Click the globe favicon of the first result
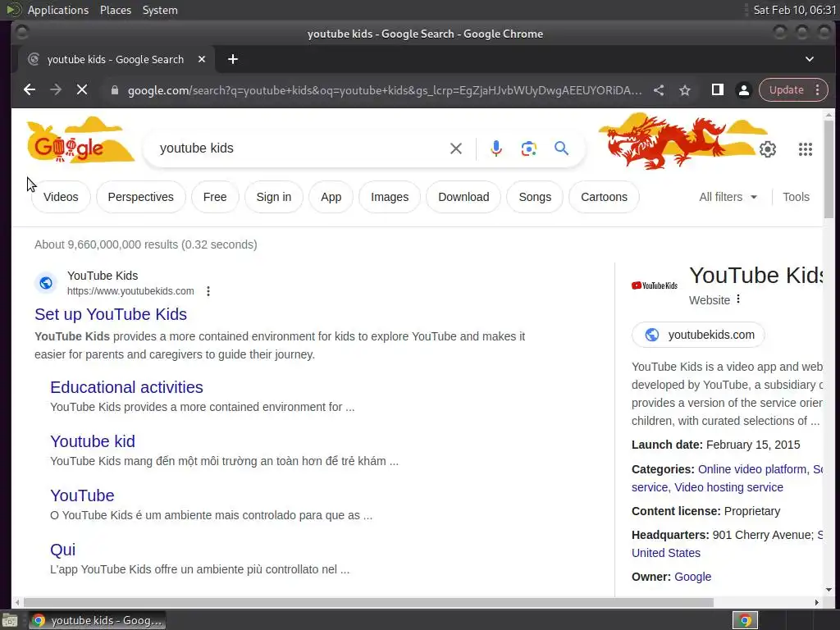 point(46,282)
